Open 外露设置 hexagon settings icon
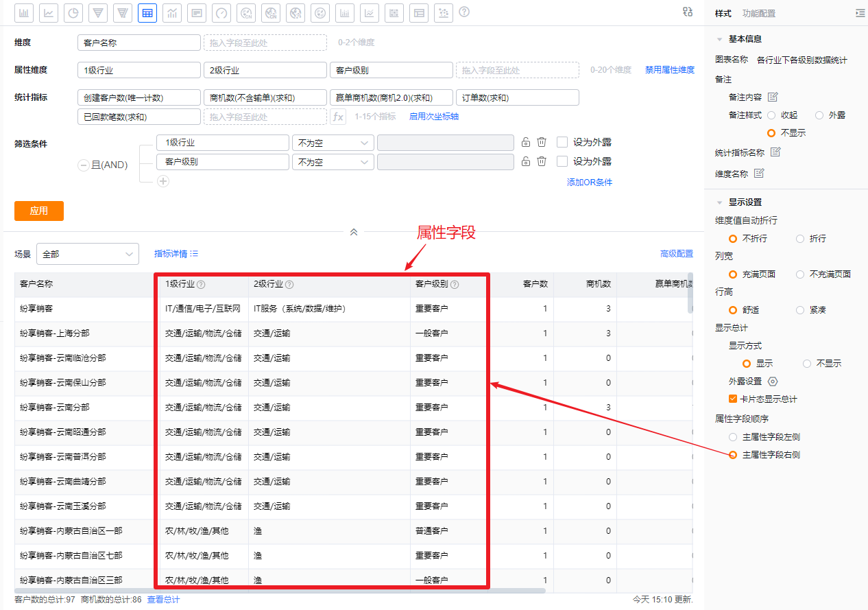The width and height of the screenshot is (868, 610). pyautogui.click(x=773, y=382)
